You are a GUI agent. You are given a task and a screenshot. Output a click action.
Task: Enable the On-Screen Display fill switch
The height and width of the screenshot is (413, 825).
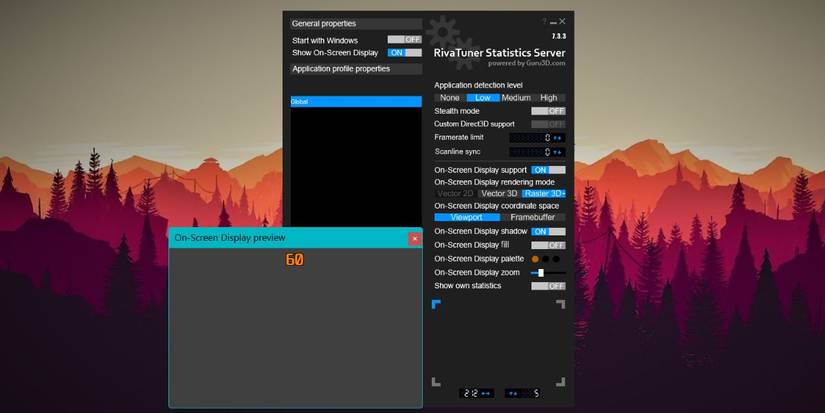click(548, 245)
